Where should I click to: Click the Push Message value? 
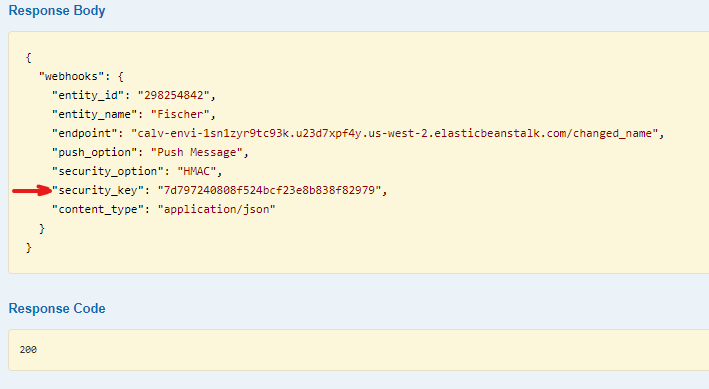(x=197, y=152)
